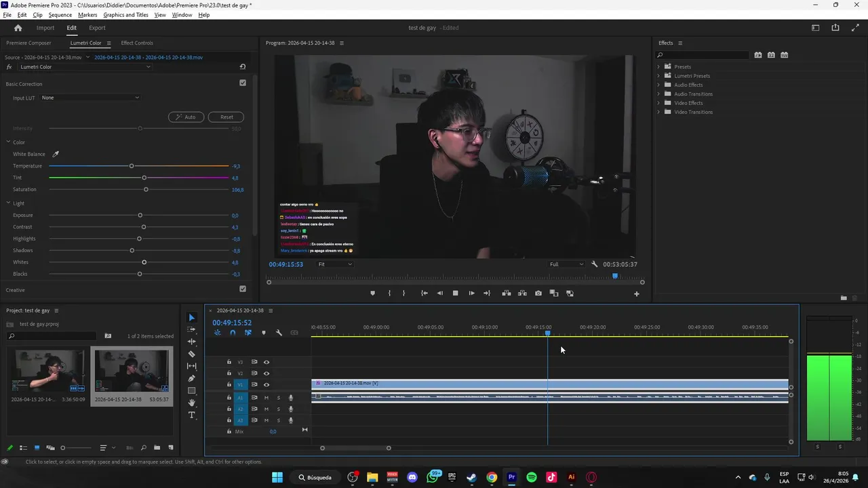Open Fit zoom level dropdown
Viewport: 868px width, 488px height.
(x=335, y=264)
